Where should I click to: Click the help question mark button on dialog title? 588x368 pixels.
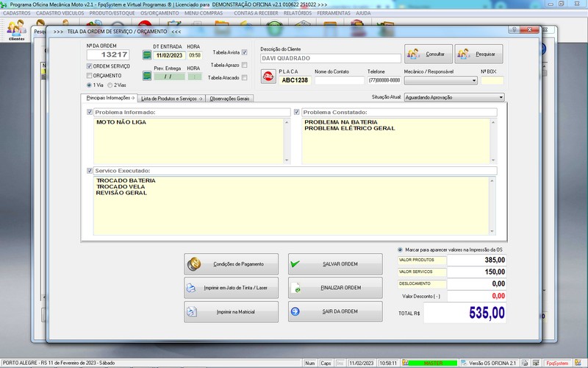click(x=514, y=29)
